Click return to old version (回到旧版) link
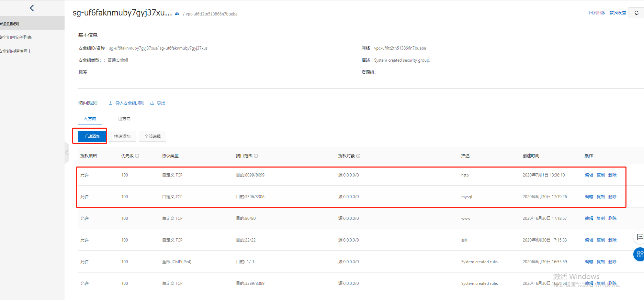This screenshot has height=300, width=644. pyautogui.click(x=597, y=13)
